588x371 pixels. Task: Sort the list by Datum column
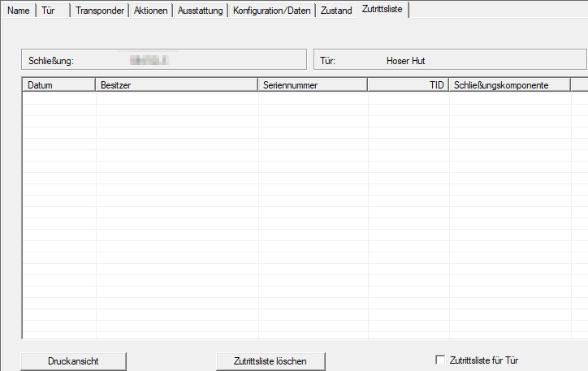click(x=58, y=84)
